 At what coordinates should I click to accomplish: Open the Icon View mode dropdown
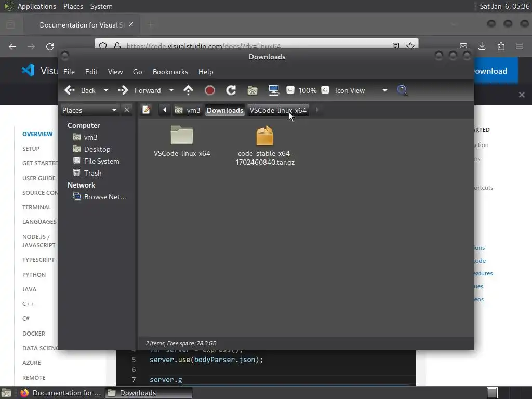pyautogui.click(x=361, y=90)
